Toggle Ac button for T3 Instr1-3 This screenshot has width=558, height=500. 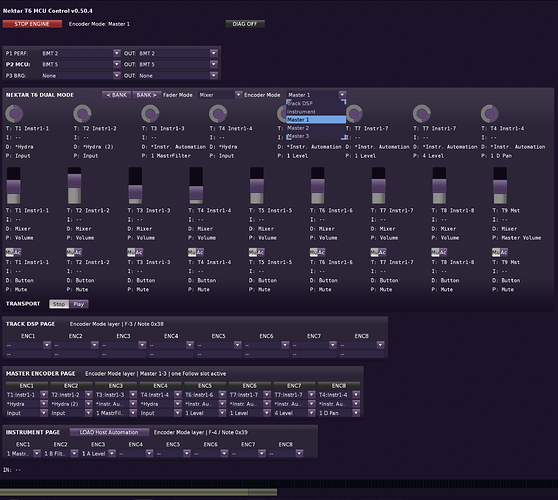point(139,252)
